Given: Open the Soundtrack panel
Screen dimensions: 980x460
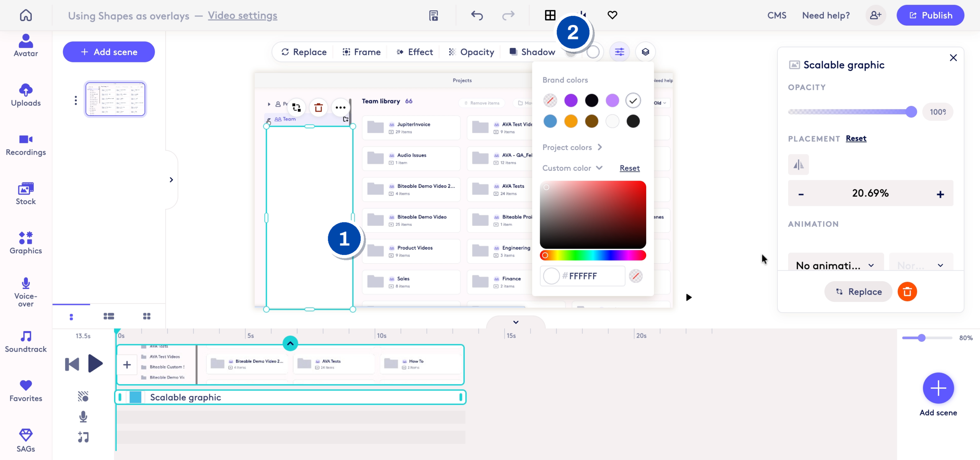Looking at the screenshot, I should (26, 342).
